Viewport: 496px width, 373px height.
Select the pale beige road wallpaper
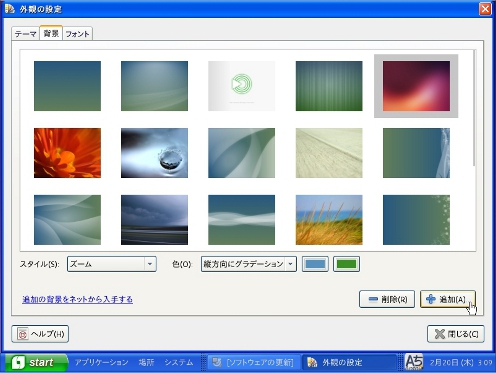click(329, 153)
